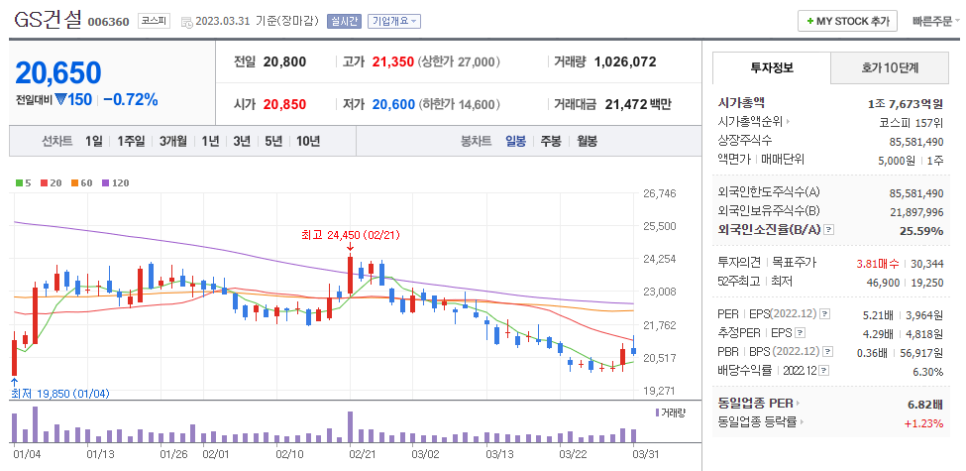Click the 동일업종 등락률 link
This screenshot has width=966, height=471.
click(757, 422)
